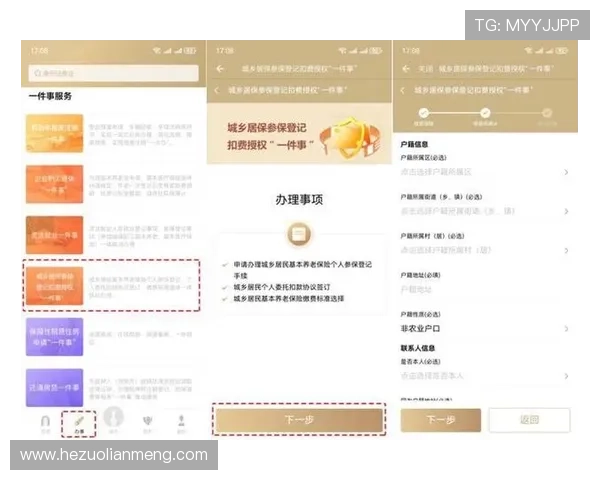Open the second orange 一件事 service card
600x480 pixels.
pos(54,184)
